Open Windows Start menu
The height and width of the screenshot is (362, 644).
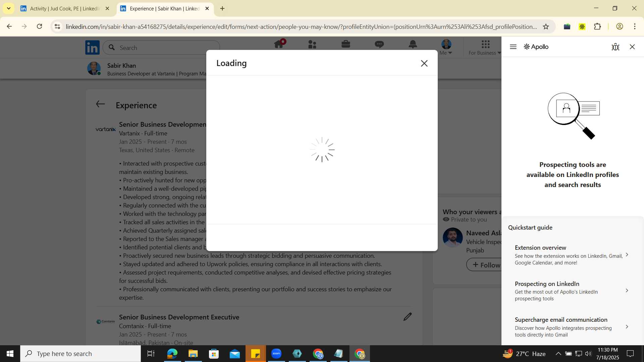pos(10,354)
